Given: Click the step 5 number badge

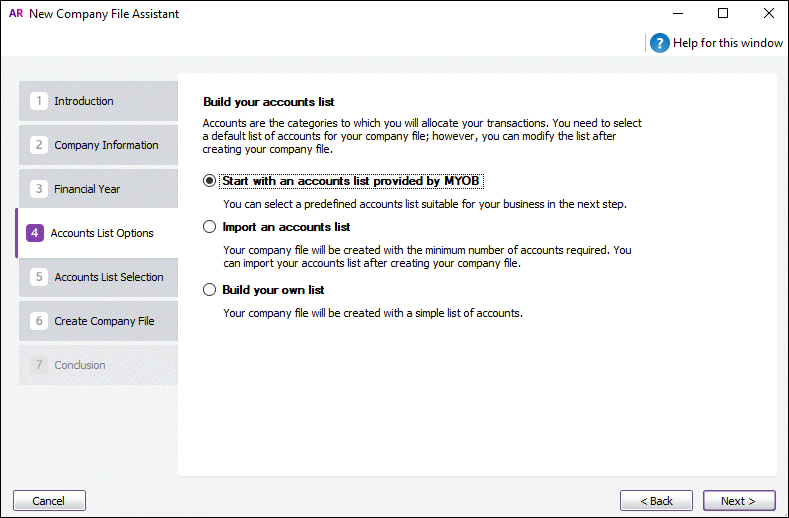Looking at the screenshot, I should tap(39, 277).
